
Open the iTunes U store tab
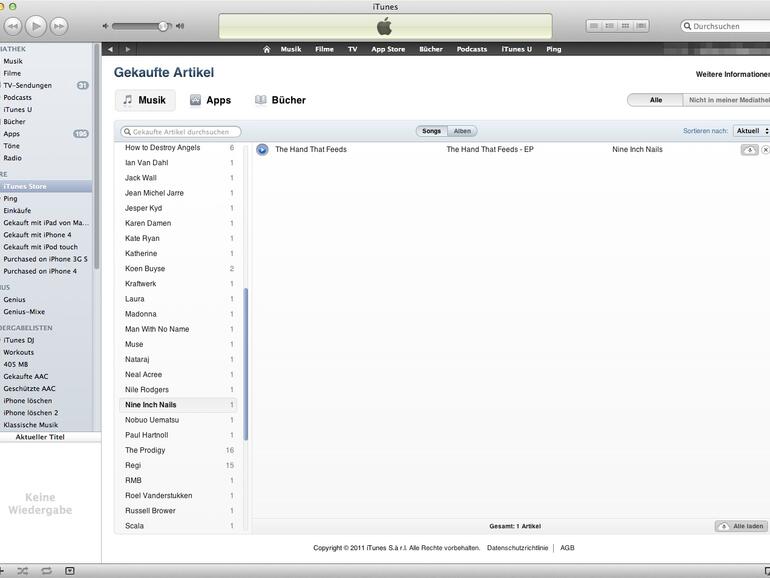click(517, 49)
